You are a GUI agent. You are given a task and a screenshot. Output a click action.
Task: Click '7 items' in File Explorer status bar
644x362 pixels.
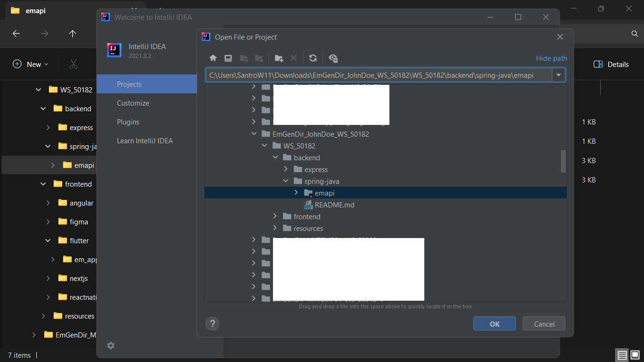pos(19,355)
